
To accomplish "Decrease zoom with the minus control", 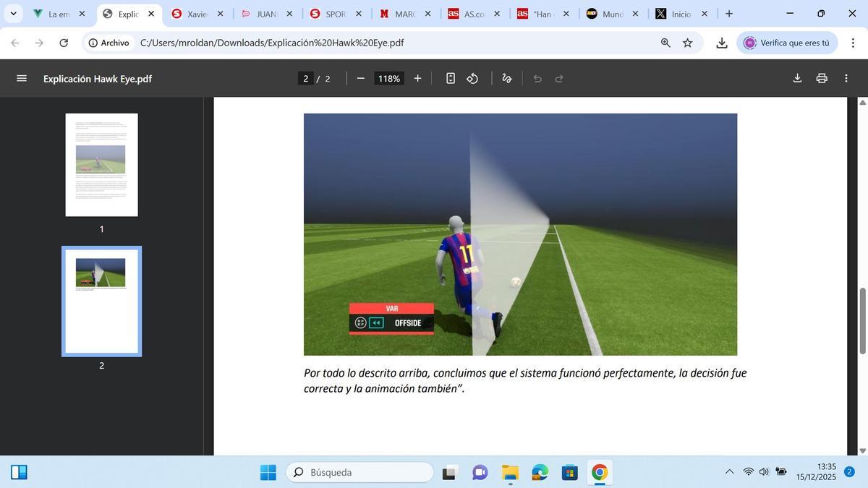I will click(x=359, y=78).
